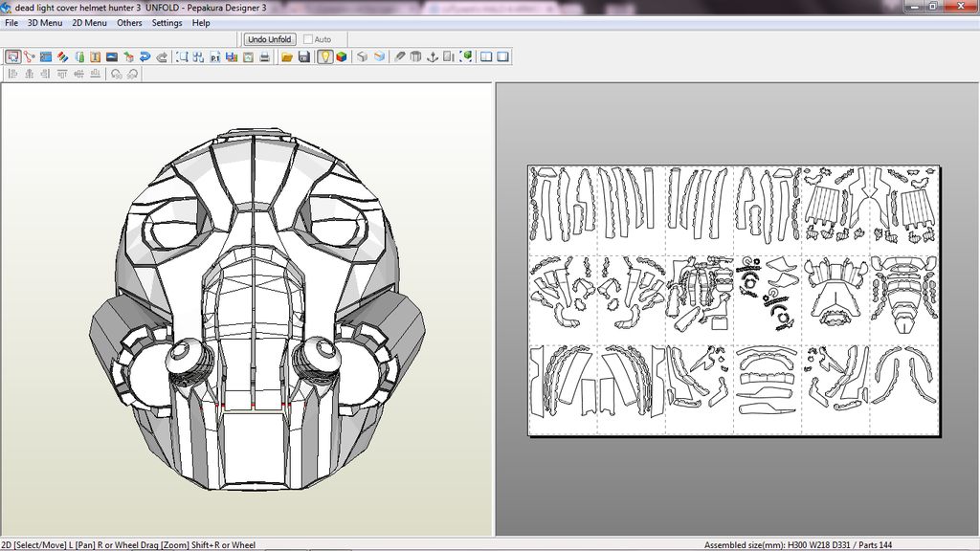Toggle the light bulb lighting button
Viewport: 980px width, 551px height.
click(325, 57)
